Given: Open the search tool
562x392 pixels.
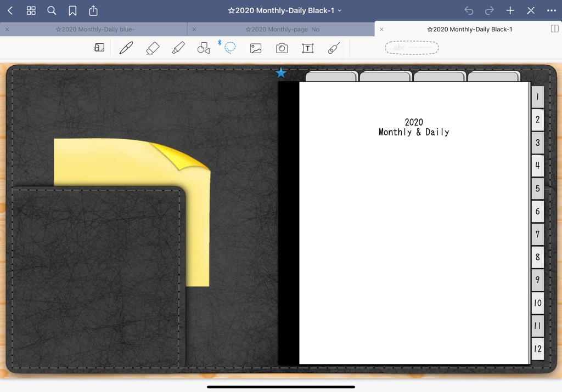Looking at the screenshot, I should (x=52, y=11).
